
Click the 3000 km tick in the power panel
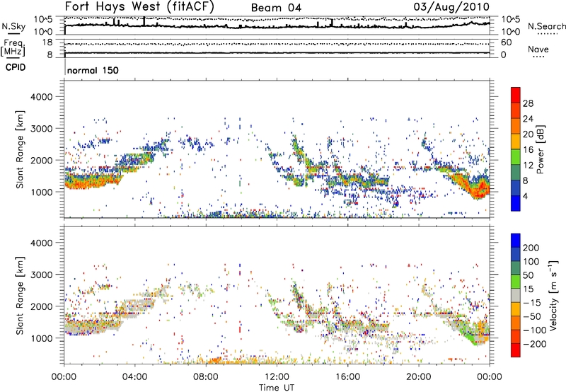tap(42, 129)
